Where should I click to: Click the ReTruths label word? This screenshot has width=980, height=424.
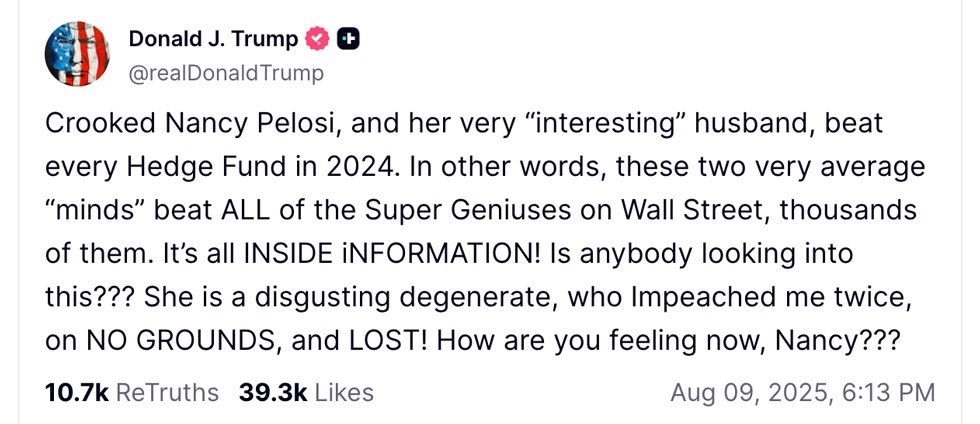click(x=168, y=393)
